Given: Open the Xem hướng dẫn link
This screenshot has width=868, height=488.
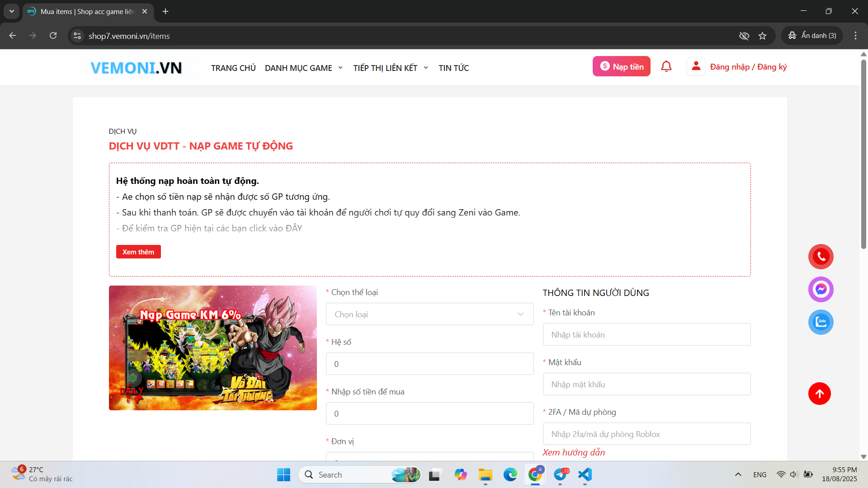Looking at the screenshot, I should 573,452.
